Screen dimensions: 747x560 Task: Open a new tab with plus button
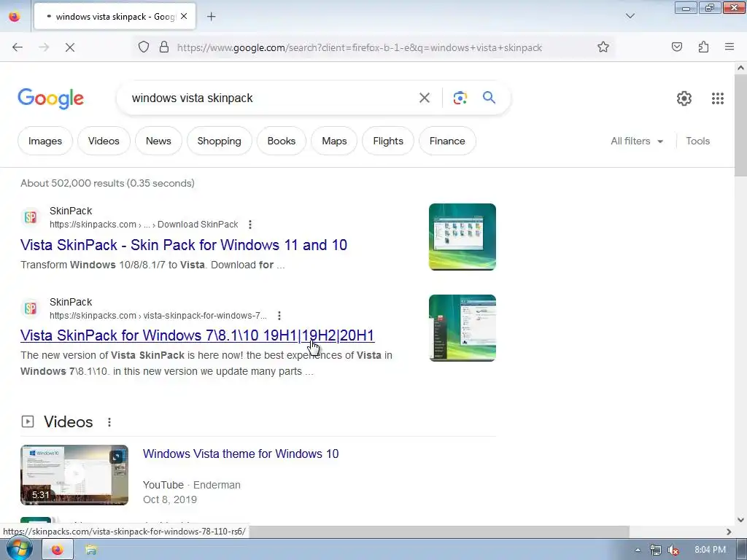[x=212, y=17]
